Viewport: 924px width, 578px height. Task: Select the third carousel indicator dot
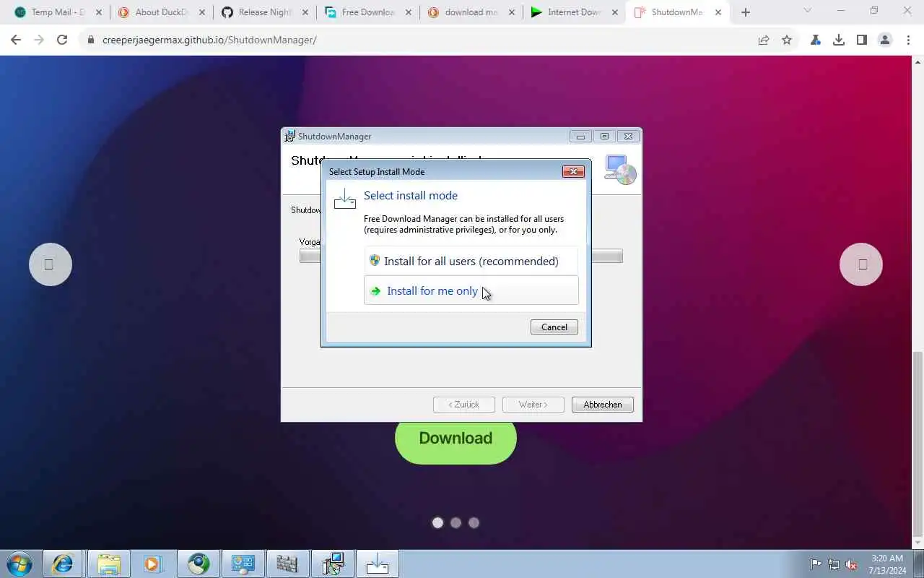click(474, 523)
